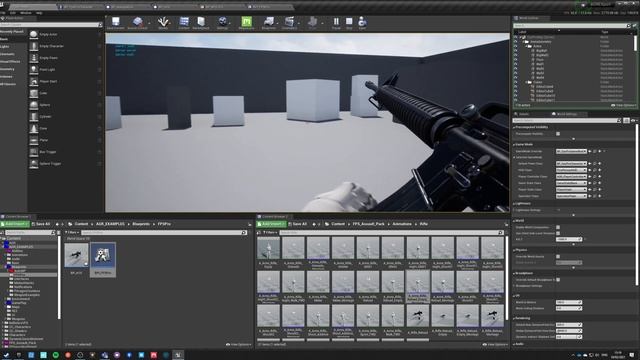640x360 pixels.
Task: Pause the running play session
Action: [x=336, y=23]
